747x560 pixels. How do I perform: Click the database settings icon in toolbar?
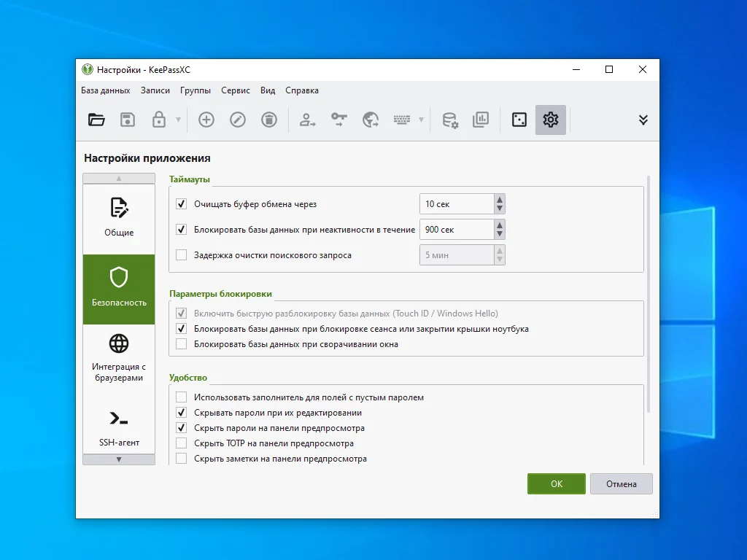point(450,120)
